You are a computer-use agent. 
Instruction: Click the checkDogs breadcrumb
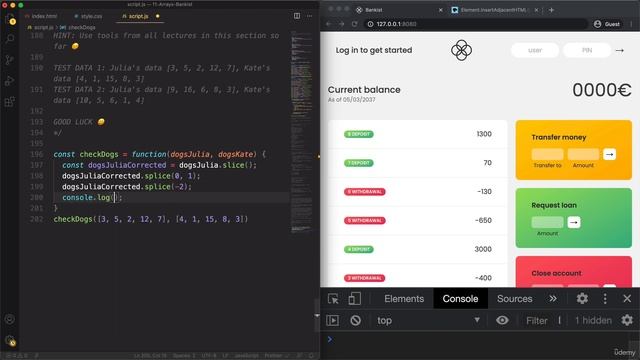tap(81, 27)
